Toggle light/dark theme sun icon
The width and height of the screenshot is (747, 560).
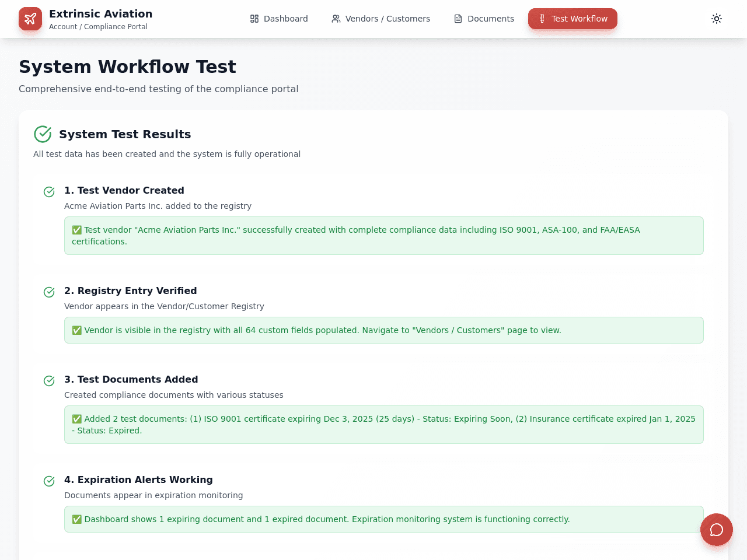(717, 19)
